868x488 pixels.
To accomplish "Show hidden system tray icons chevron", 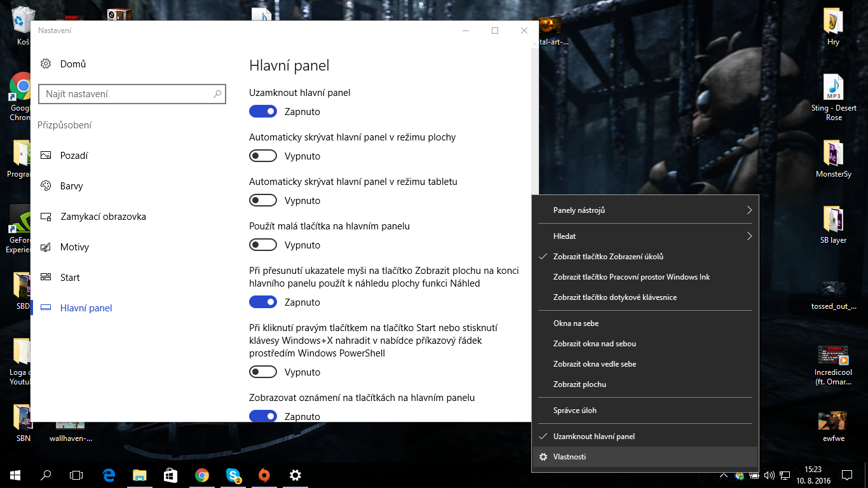I will [x=724, y=475].
